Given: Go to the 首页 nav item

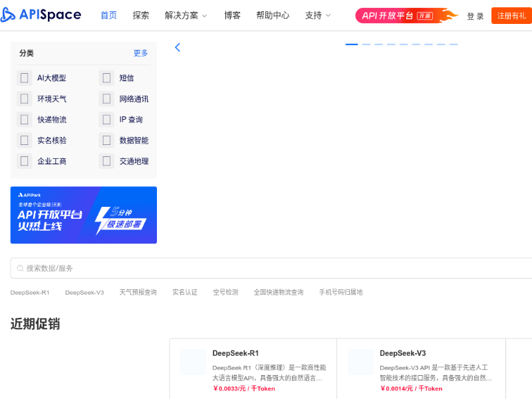Looking at the screenshot, I should pyautogui.click(x=109, y=15).
